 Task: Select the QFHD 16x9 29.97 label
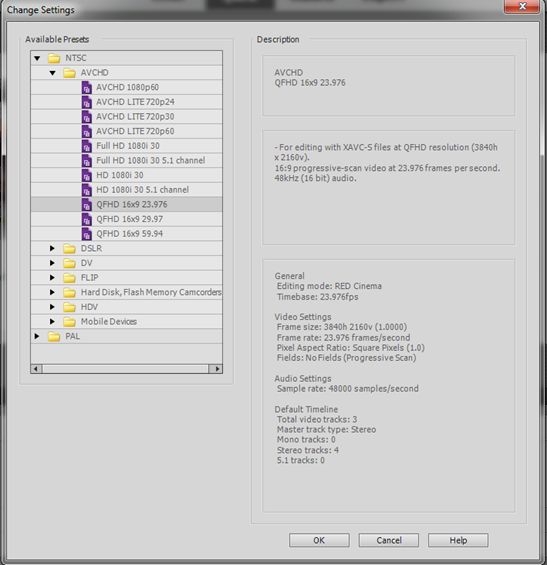tap(130, 219)
